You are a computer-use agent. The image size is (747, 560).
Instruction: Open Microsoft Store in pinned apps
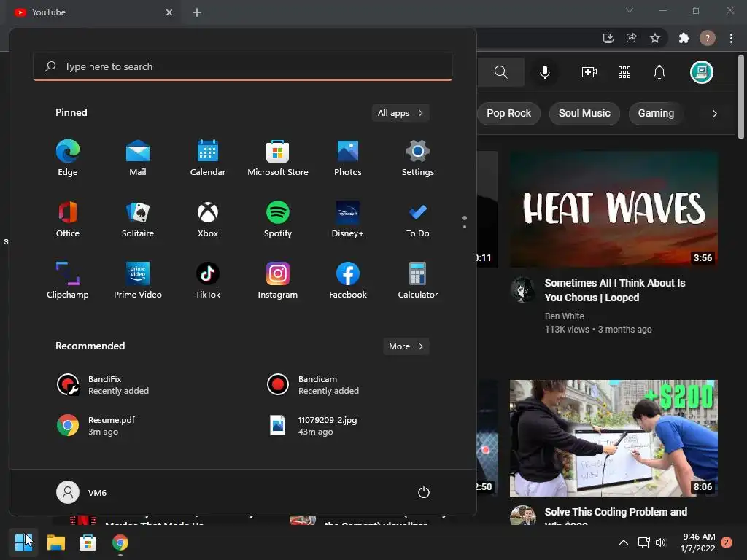point(278,158)
